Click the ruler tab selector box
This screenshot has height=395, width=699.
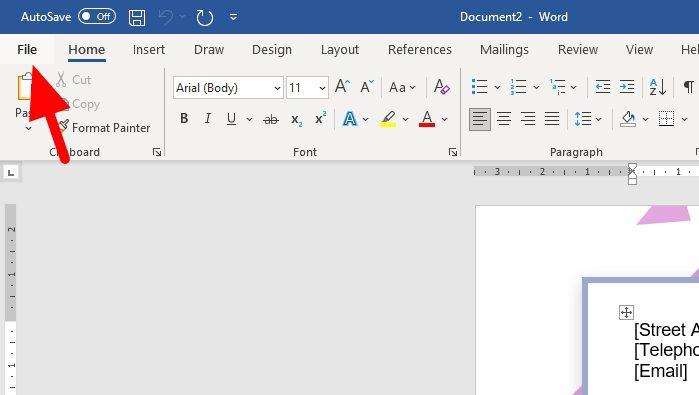pos(11,172)
